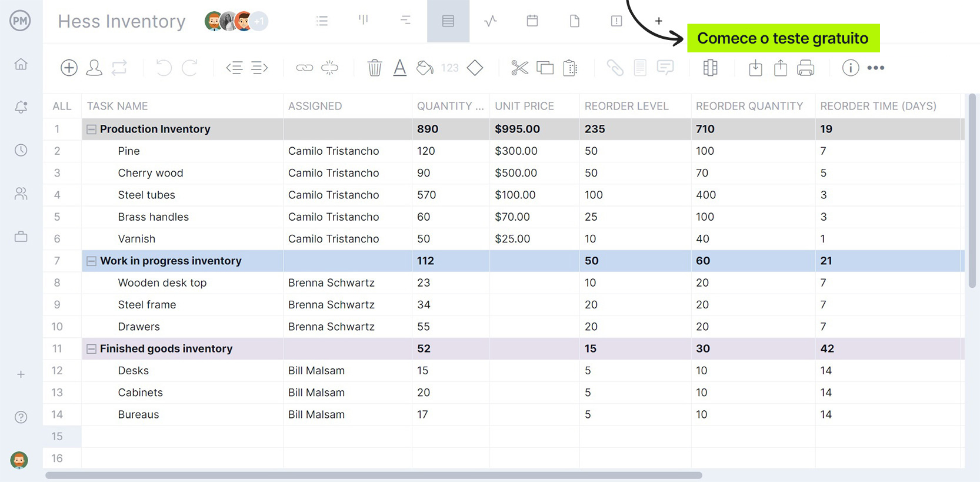
Task: Click the trash delete icon
Action: [x=375, y=68]
